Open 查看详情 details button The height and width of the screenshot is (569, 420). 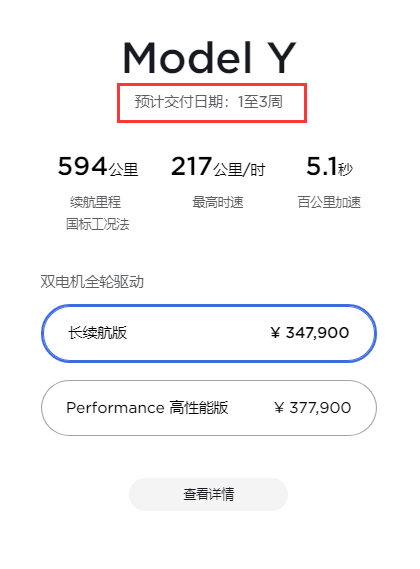click(208, 494)
